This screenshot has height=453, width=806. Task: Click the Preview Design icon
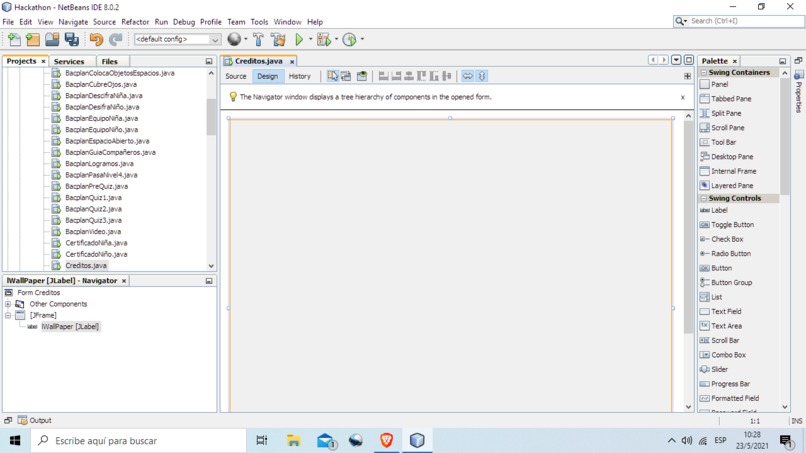(x=362, y=76)
